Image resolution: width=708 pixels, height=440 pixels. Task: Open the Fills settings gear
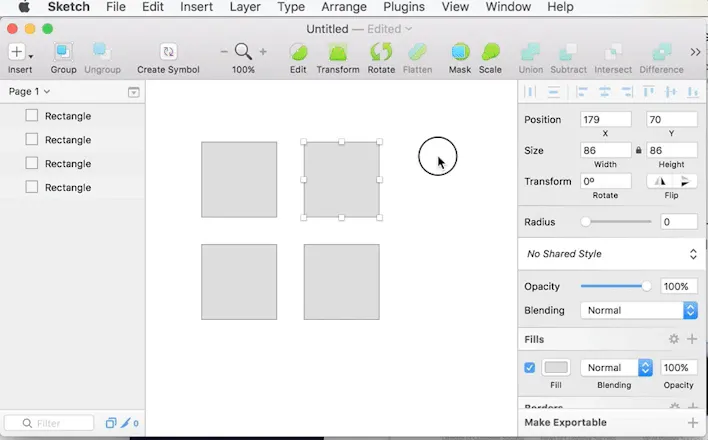674,339
